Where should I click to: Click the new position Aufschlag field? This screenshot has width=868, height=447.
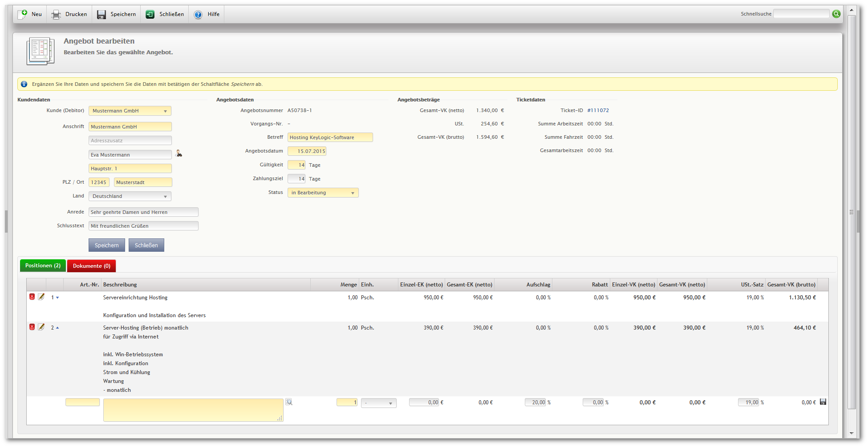coord(535,402)
